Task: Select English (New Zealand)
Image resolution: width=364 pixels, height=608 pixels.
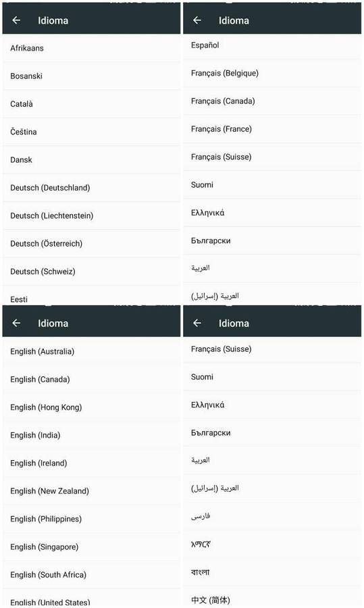Action: (91, 491)
